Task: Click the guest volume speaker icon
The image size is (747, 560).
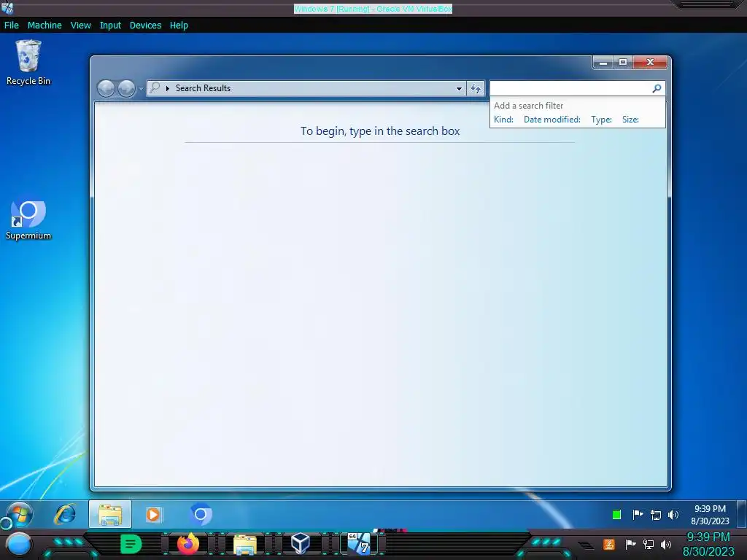Action: point(673,514)
